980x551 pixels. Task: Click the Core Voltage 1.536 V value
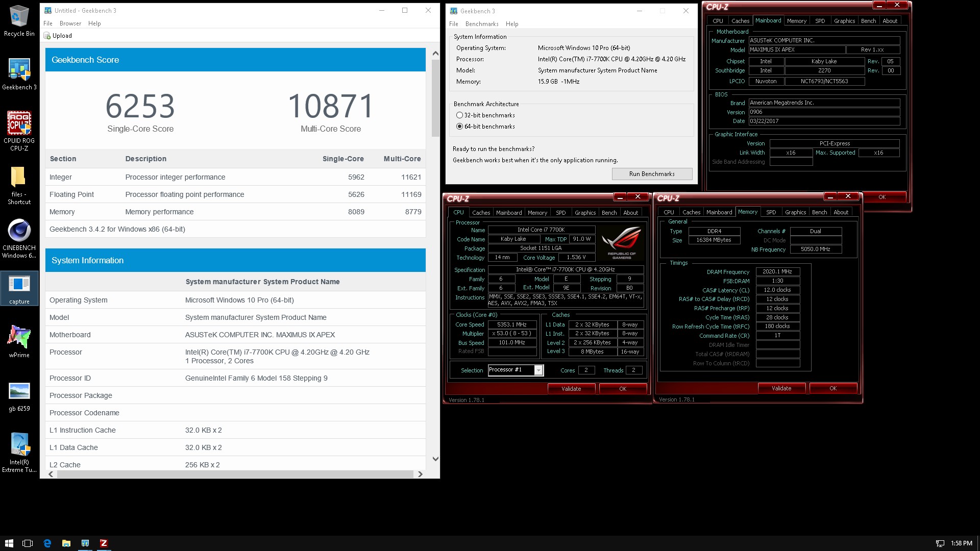click(x=576, y=258)
